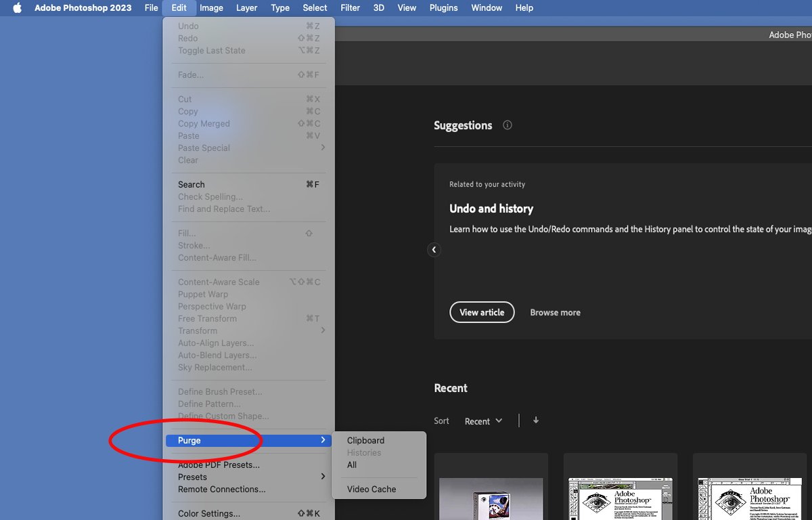Click the info icon next to Suggestions
The image size is (812, 520).
(507, 125)
